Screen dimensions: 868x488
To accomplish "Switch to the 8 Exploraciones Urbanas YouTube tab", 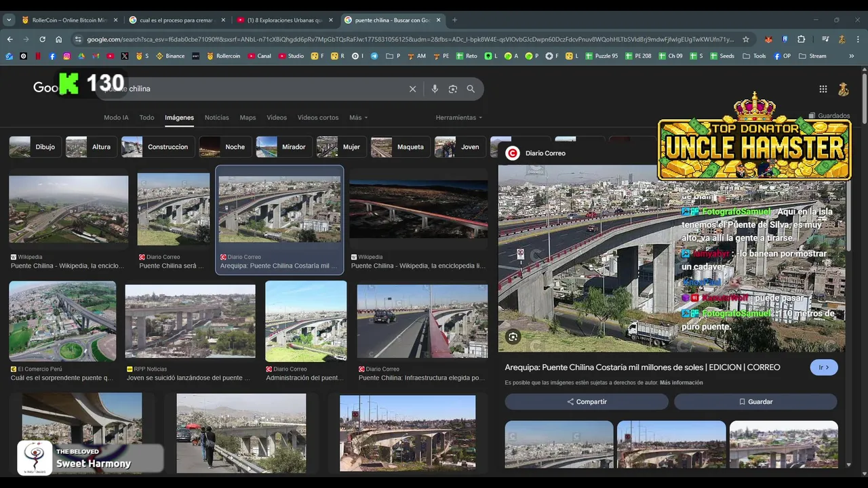I will tap(283, 20).
